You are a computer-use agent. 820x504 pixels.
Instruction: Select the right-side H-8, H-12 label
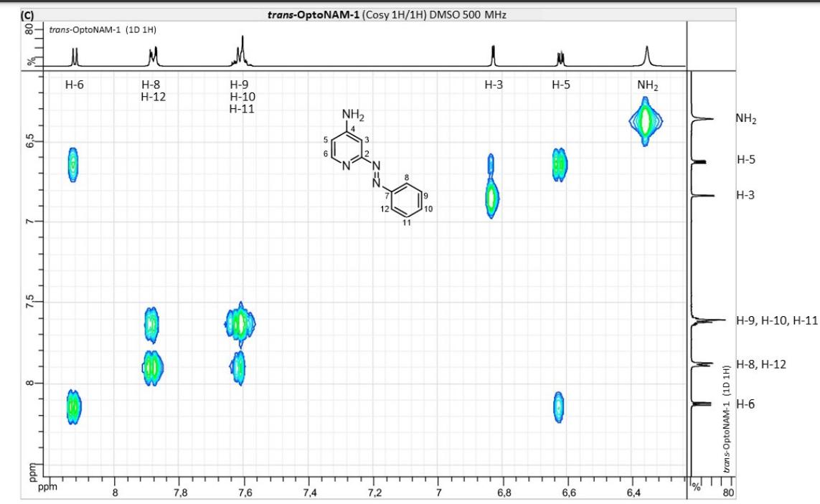[761, 364]
